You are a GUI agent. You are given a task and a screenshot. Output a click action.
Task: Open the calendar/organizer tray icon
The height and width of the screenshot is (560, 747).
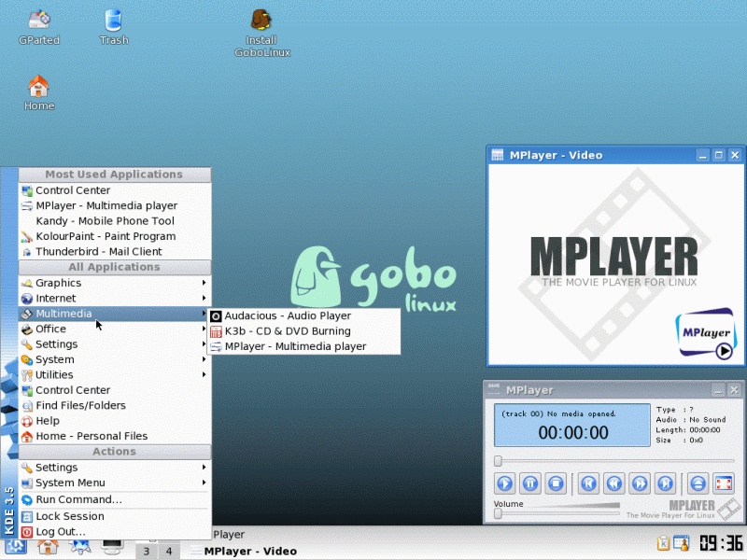(681, 543)
